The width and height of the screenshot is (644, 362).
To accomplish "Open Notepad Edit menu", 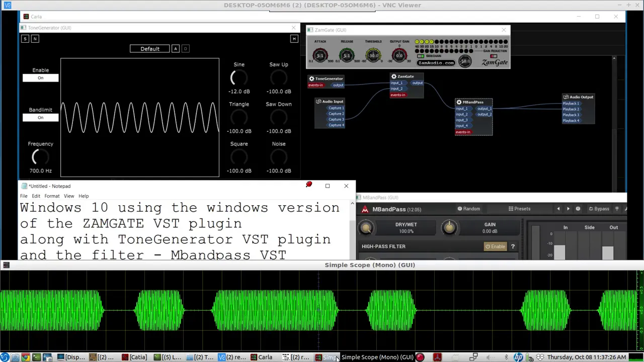I will click(36, 196).
